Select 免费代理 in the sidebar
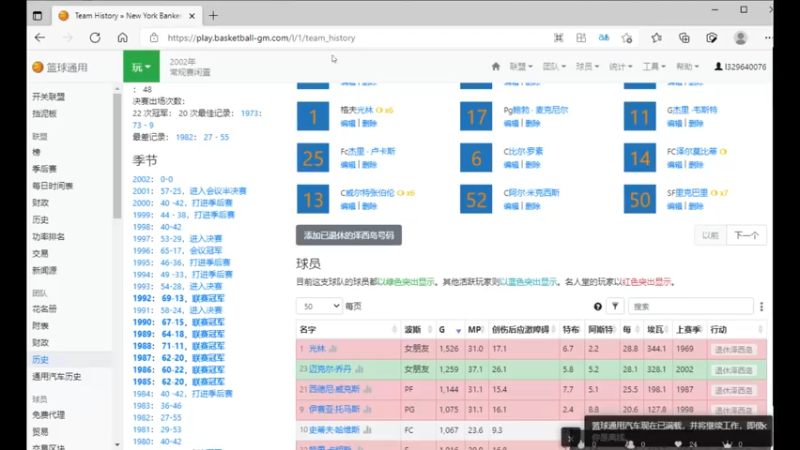The width and height of the screenshot is (800, 450). coord(48,415)
